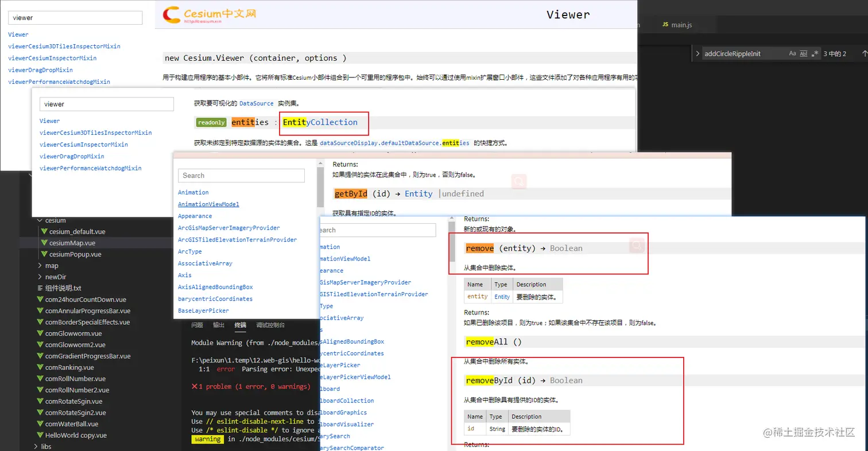This screenshot has width=868, height=451.
Task: Select the 终端 panel tab
Action: (241, 325)
